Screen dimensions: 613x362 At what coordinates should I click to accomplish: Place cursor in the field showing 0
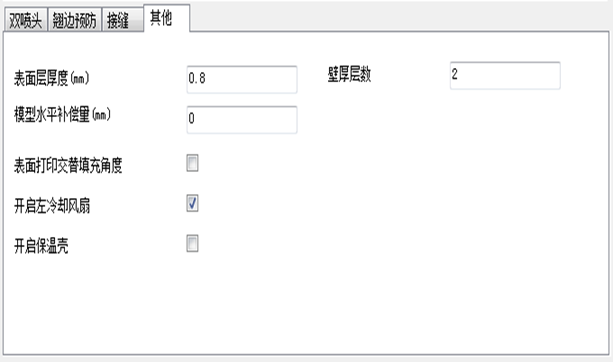[x=242, y=120]
